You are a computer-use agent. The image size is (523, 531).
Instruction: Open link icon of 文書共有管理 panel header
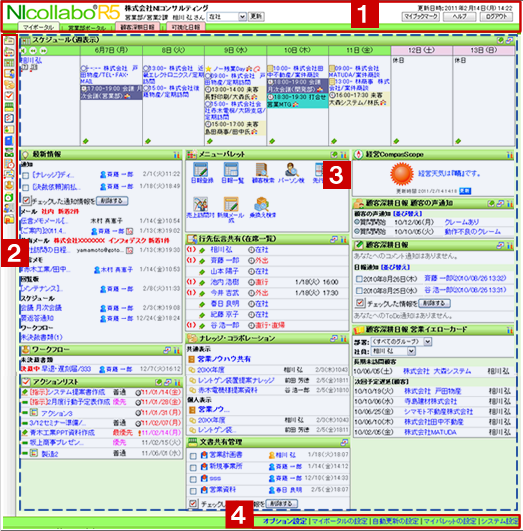click(344, 442)
